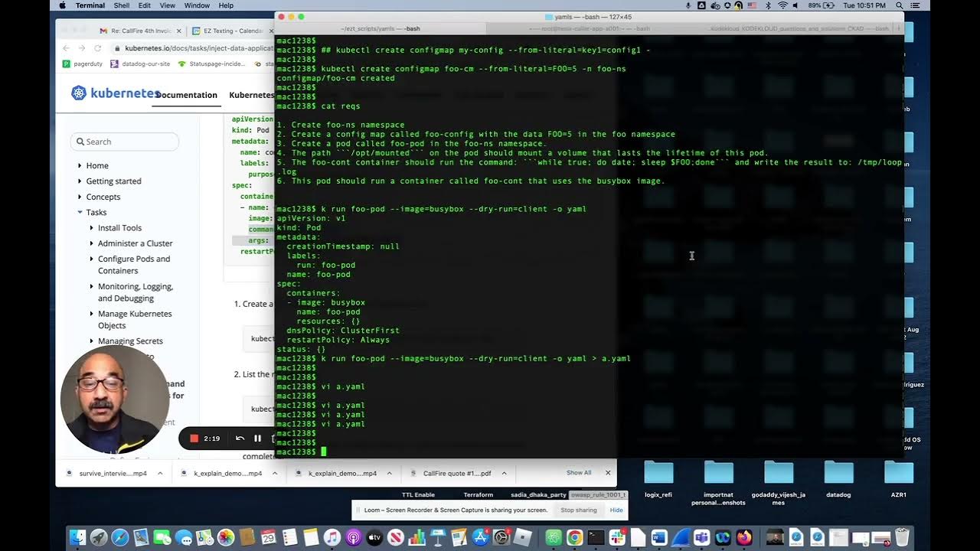Viewport: 980px width, 551px height.
Task: Open the datadog desktop folder
Action: coord(838,478)
